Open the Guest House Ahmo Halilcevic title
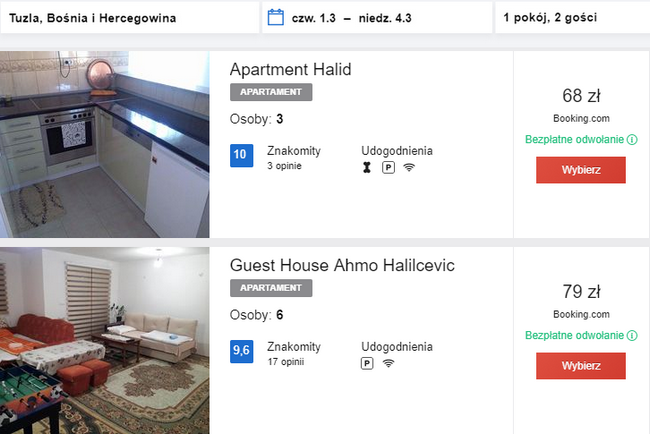650x434 pixels. [x=342, y=265]
